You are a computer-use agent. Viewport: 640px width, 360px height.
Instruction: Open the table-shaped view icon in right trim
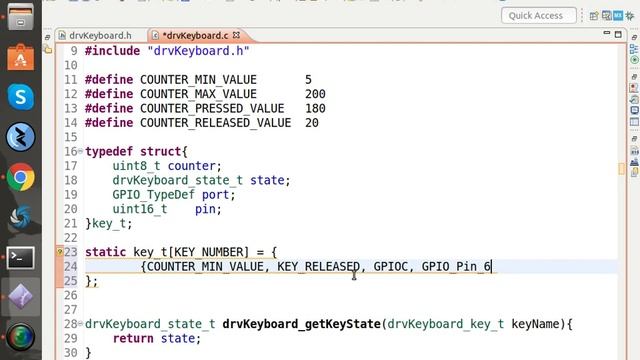click(634, 122)
